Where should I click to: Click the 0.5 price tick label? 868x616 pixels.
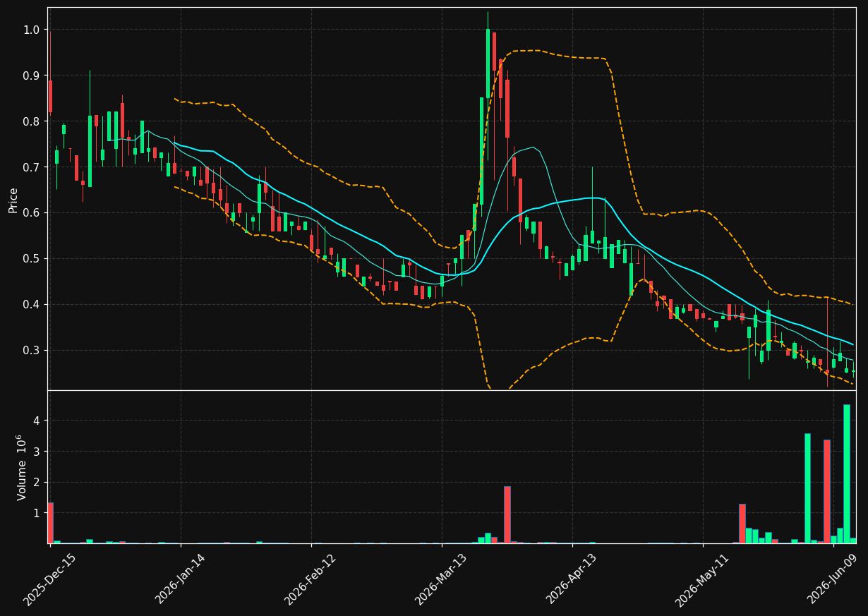32,259
